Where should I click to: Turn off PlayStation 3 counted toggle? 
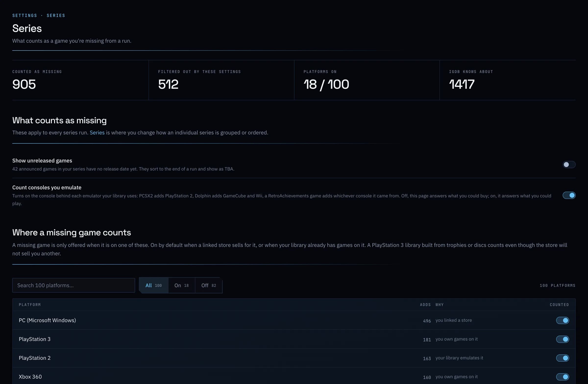tap(562, 339)
